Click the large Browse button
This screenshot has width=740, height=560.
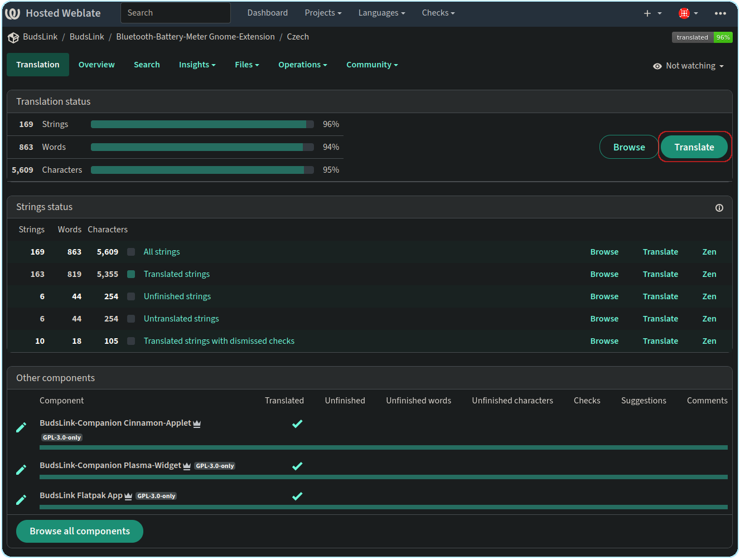point(629,147)
